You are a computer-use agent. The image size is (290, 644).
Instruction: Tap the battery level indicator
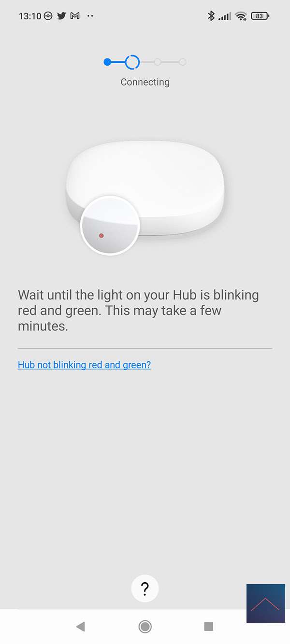[261, 16]
